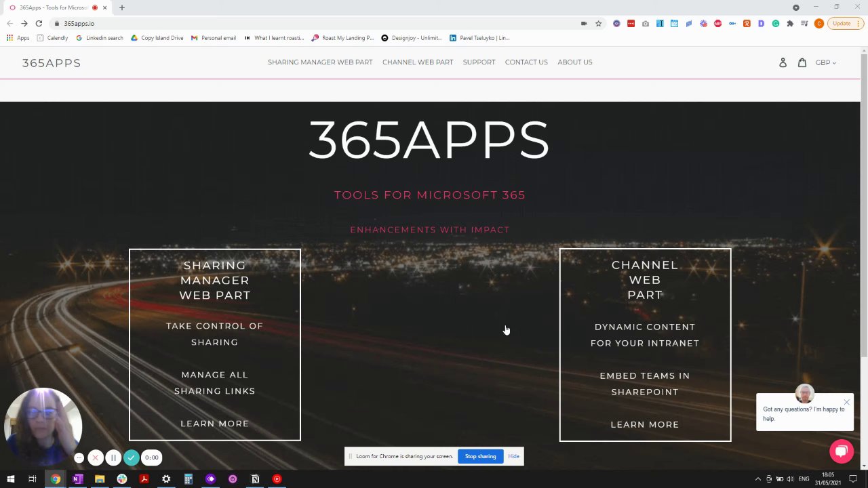868x488 pixels.
Task: Expand the GBP currency dropdown
Action: click(825, 62)
